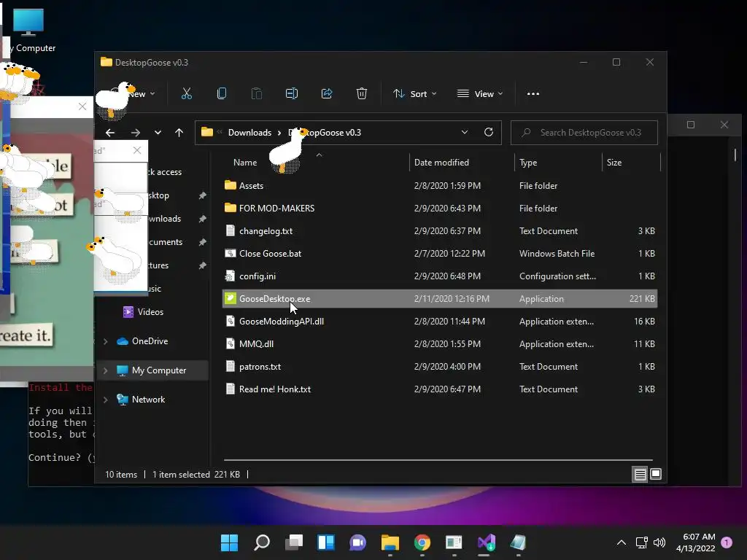The image size is (747, 560).
Task: Open Task View on the taskbar
Action: point(294,542)
